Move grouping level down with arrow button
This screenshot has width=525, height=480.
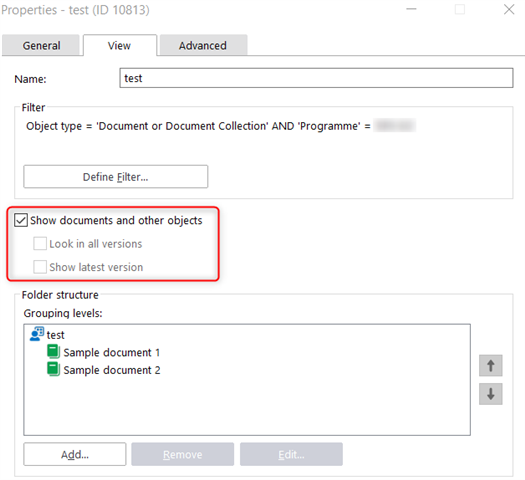[491, 394]
